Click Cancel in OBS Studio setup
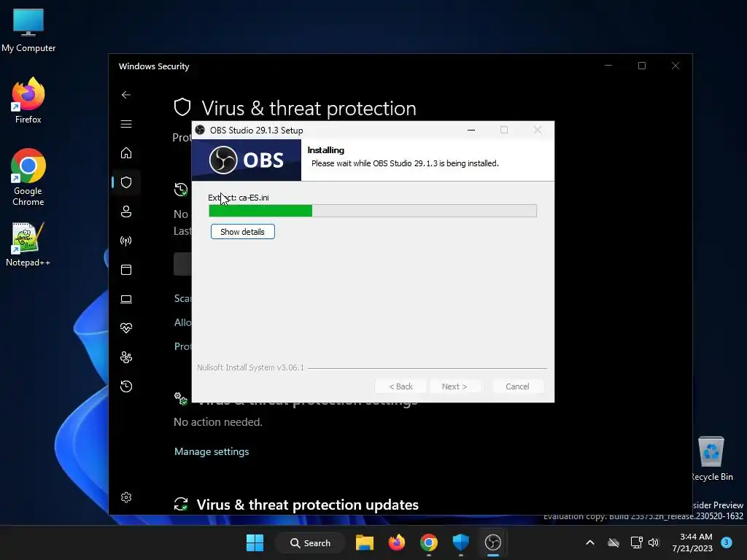The height and width of the screenshot is (560, 747). coord(517,386)
